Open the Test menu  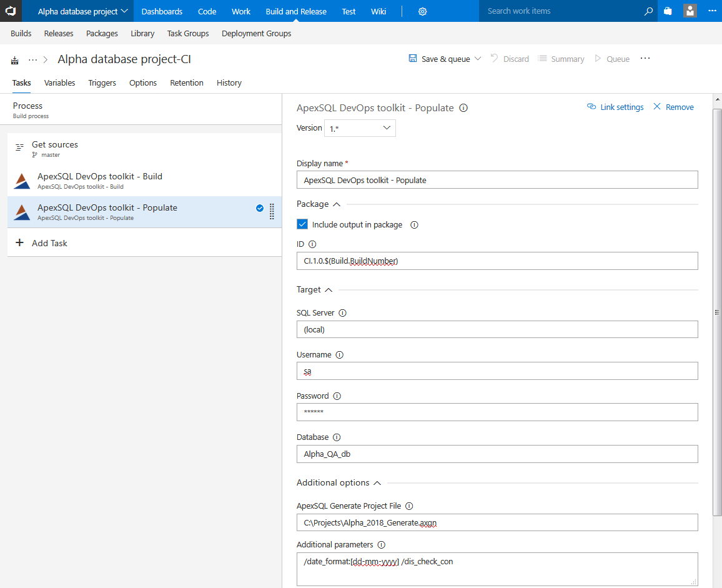click(x=349, y=11)
